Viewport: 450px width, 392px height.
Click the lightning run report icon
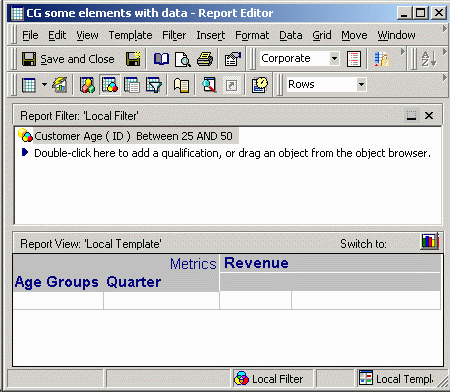tap(60, 85)
